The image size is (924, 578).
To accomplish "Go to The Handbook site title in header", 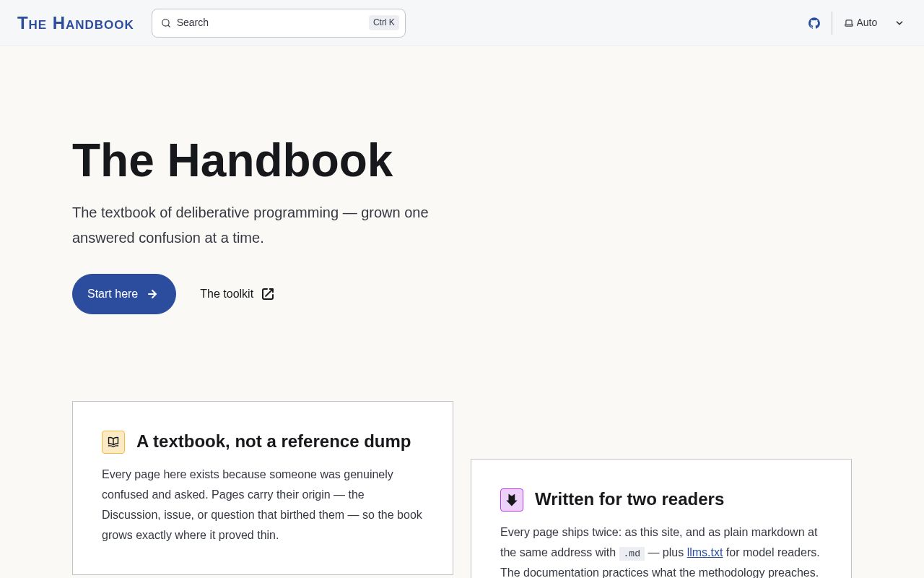I will [76, 23].
